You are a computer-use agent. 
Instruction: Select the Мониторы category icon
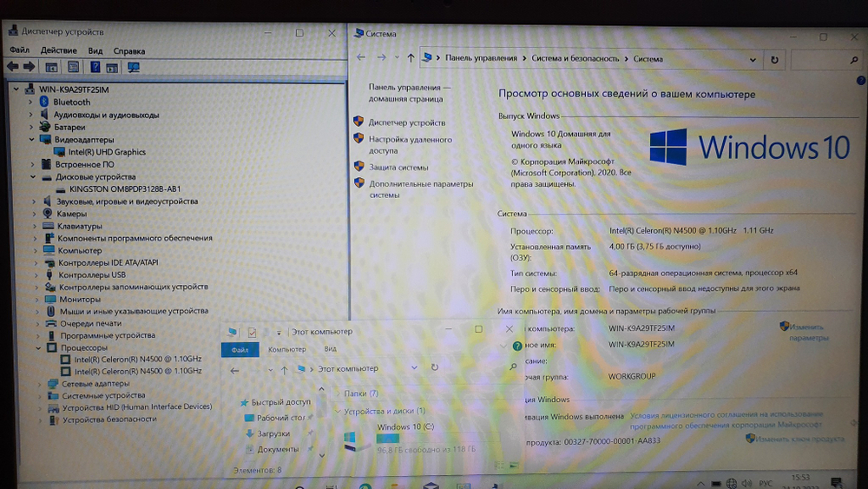[x=49, y=299]
